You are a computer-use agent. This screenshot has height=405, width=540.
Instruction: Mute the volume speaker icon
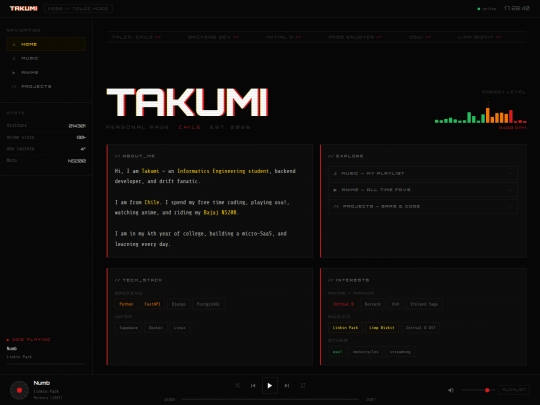[451, 390]
